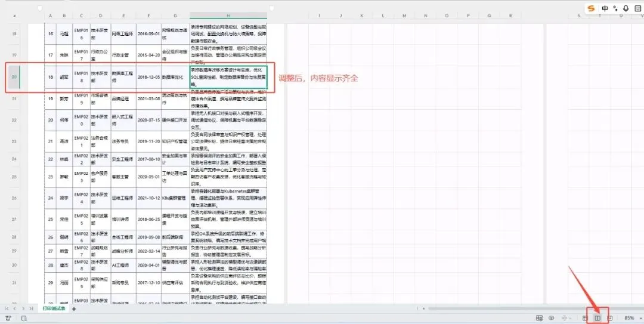The image size is (644, 324).
Task: Select column K header
Action: [361, 16]
